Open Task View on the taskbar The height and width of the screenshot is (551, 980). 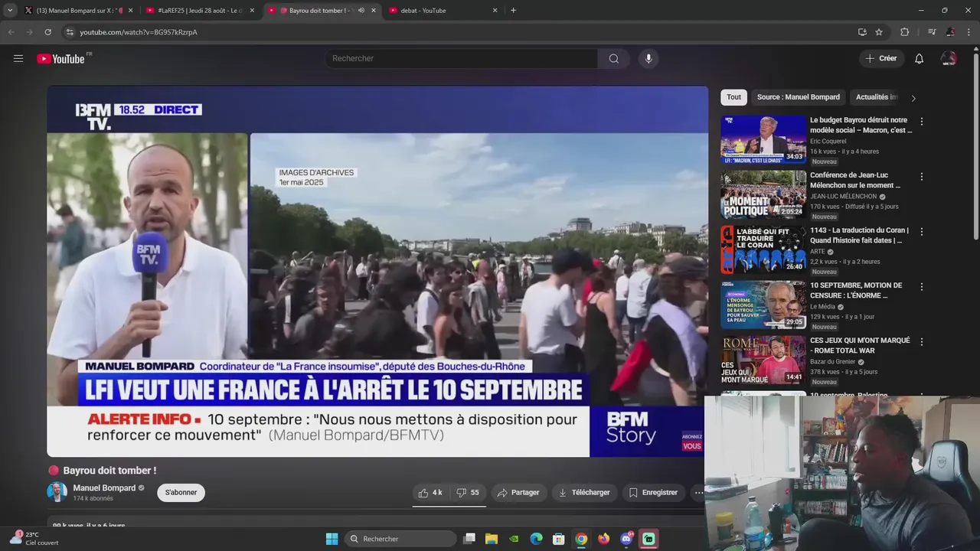coord(469,539)
